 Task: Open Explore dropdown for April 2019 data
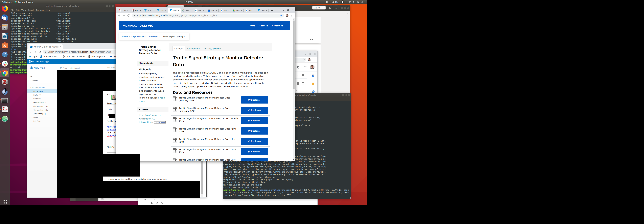tap(254, 131)
